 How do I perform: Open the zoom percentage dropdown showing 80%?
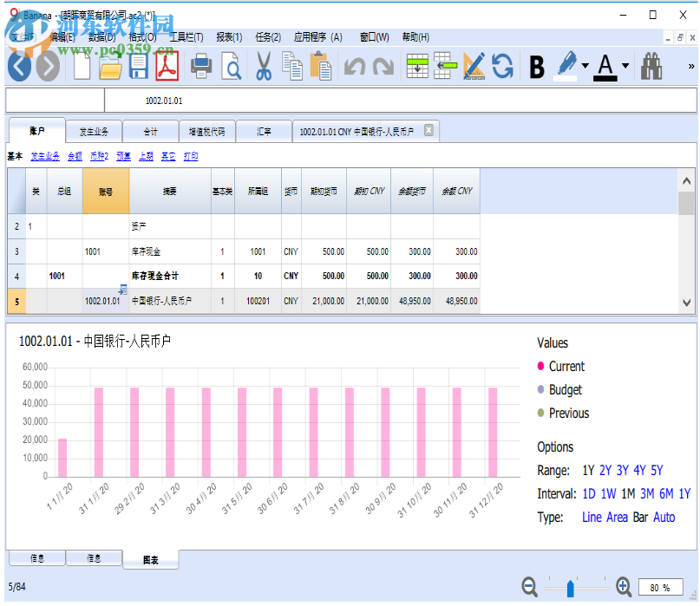point(662,587)
